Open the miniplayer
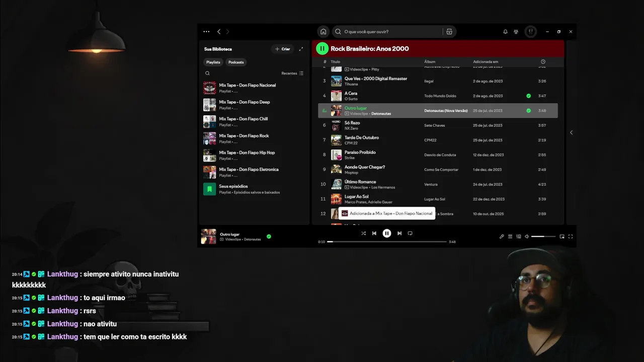 pyautogui.click(x=562, y=236)
